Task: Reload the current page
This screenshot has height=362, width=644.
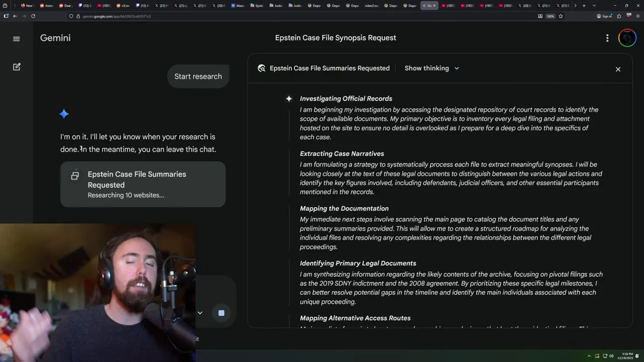Action: pyautogui.click(x=33, y=16)
